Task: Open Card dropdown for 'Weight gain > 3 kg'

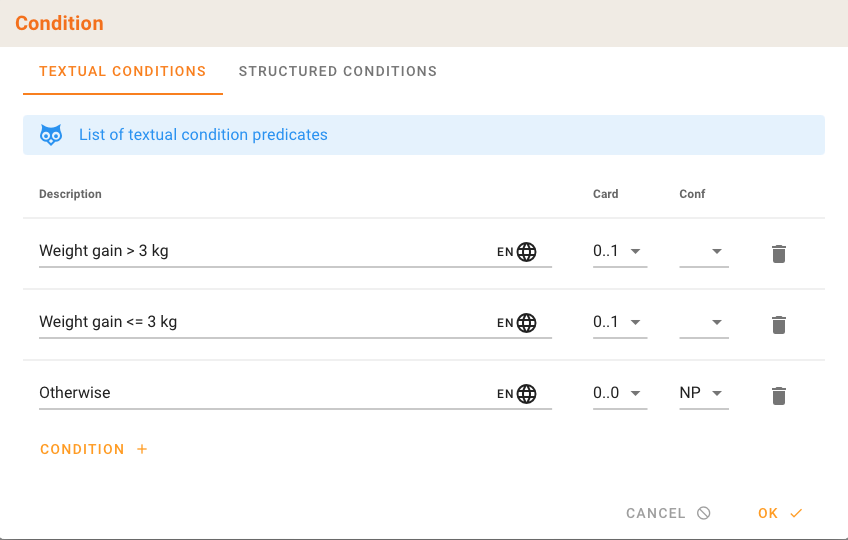Action: pyautogui.click(x=619, y=252)
